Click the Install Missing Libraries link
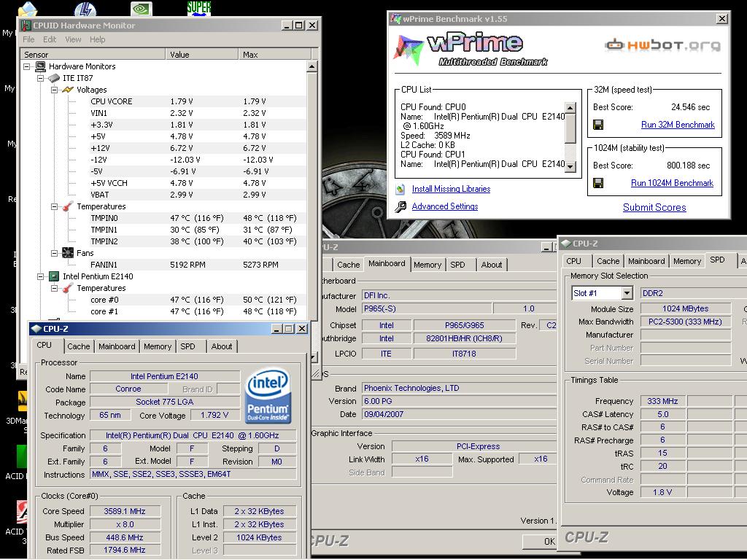The height and width of the screenshot is (560, 747). point(451,189)
